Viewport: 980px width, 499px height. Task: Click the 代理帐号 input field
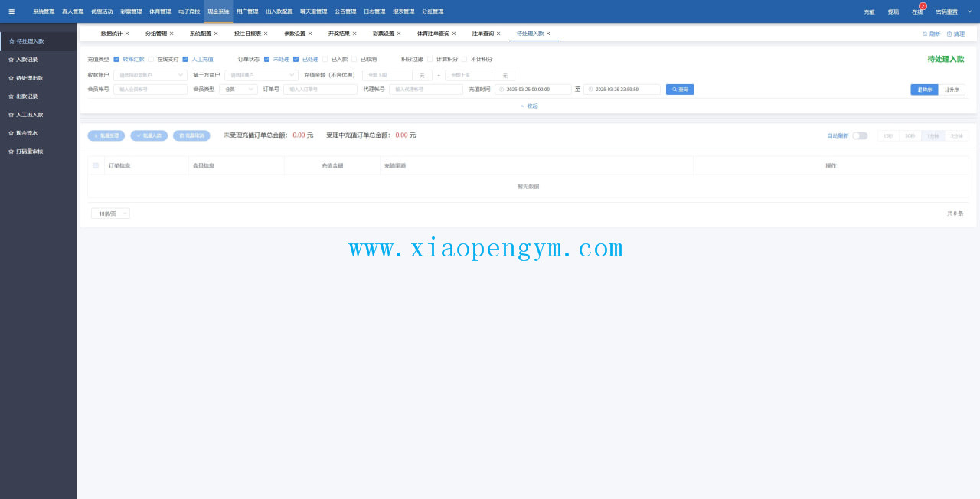pos(426,90)
